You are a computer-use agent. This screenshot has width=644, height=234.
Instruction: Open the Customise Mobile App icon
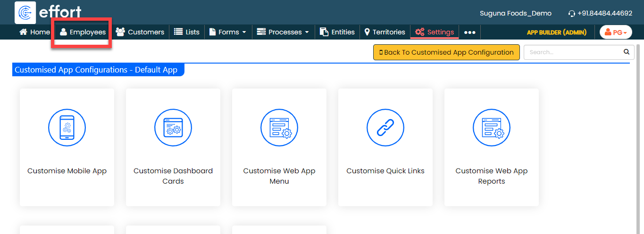coord(67,127)
